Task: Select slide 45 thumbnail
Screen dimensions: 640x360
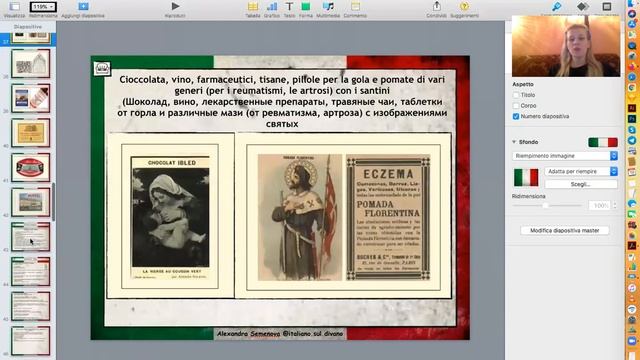Action: tap(31, 307)
